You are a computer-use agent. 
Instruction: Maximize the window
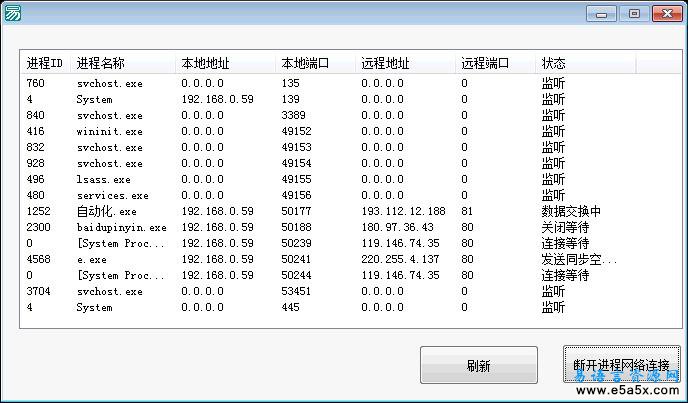(x=634, y=13)
